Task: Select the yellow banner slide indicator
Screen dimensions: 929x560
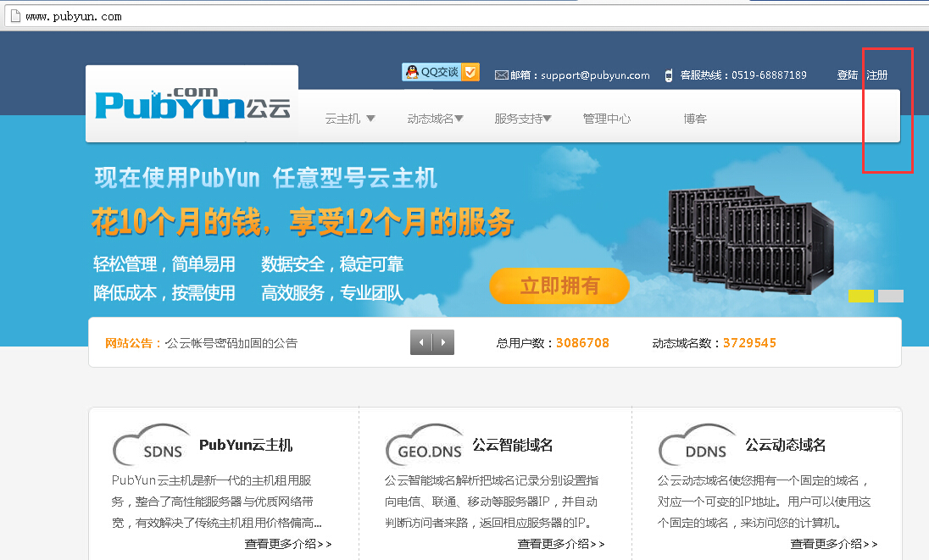Action: (x=861, y=296)
